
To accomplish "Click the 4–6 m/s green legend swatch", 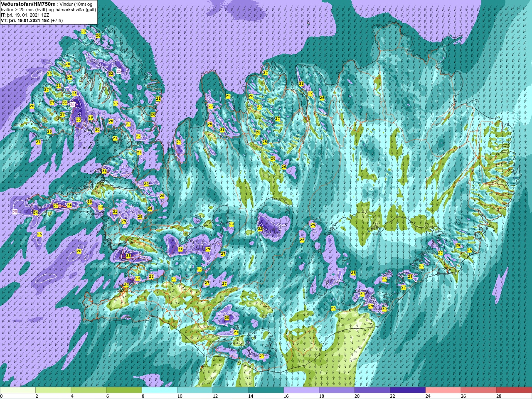I will click(x=89, y=390).
